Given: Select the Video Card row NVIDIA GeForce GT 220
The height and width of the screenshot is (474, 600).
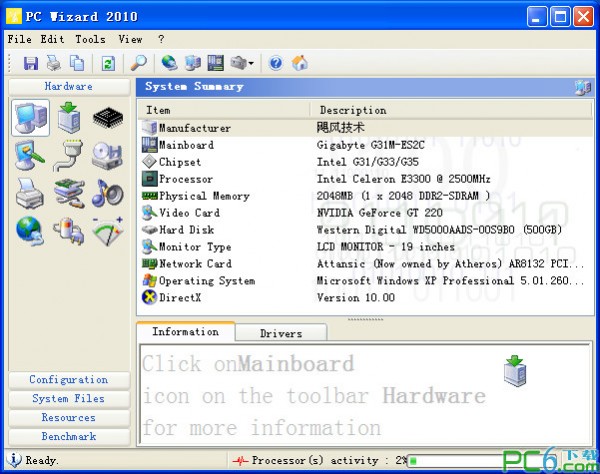Looking at the screenshot, I should pos(365,213).
